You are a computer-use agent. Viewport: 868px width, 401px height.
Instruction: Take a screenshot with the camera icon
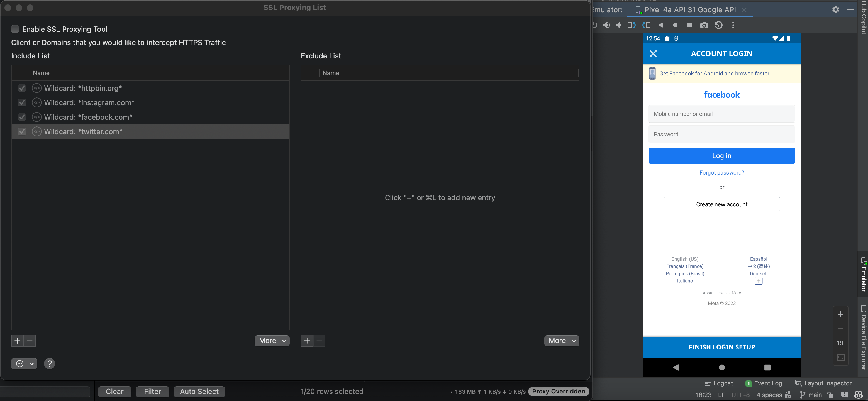click(x=704, y=25)
